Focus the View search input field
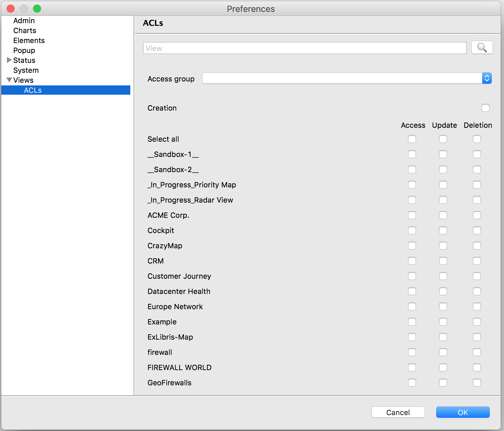 (x=304, y=48)
